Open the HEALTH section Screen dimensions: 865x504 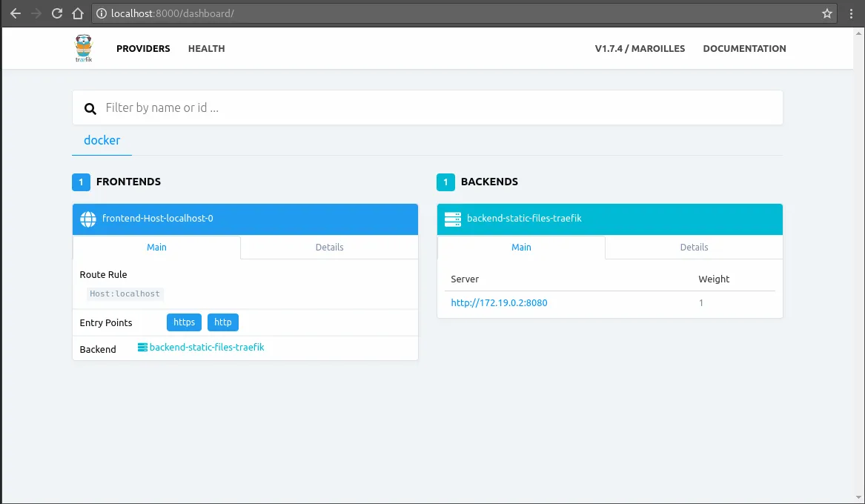pos(206,48)
